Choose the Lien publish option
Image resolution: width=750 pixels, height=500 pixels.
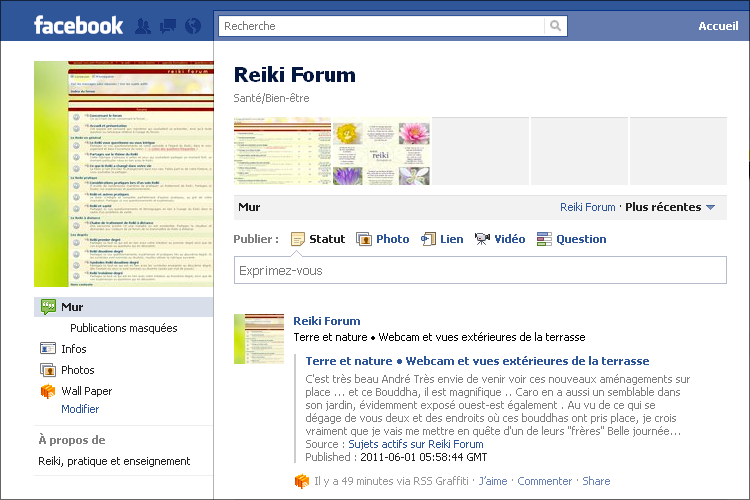pos(452,239)
